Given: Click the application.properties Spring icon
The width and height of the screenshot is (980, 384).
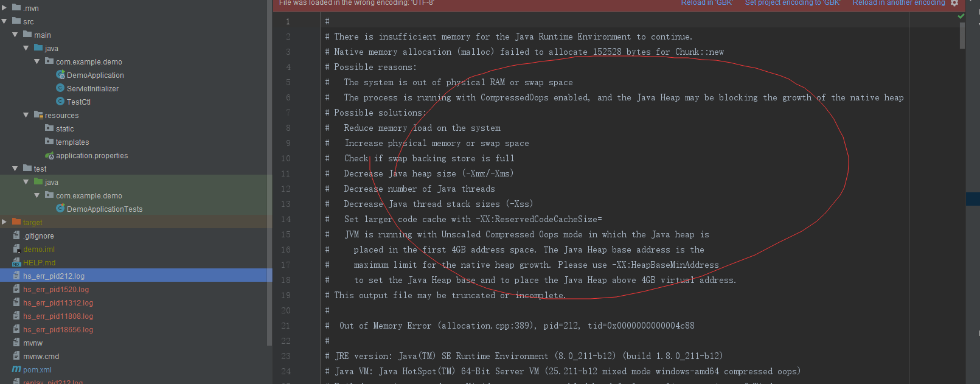Looking at the screenshot, I should pyautogui.click(x=49, y=155).
